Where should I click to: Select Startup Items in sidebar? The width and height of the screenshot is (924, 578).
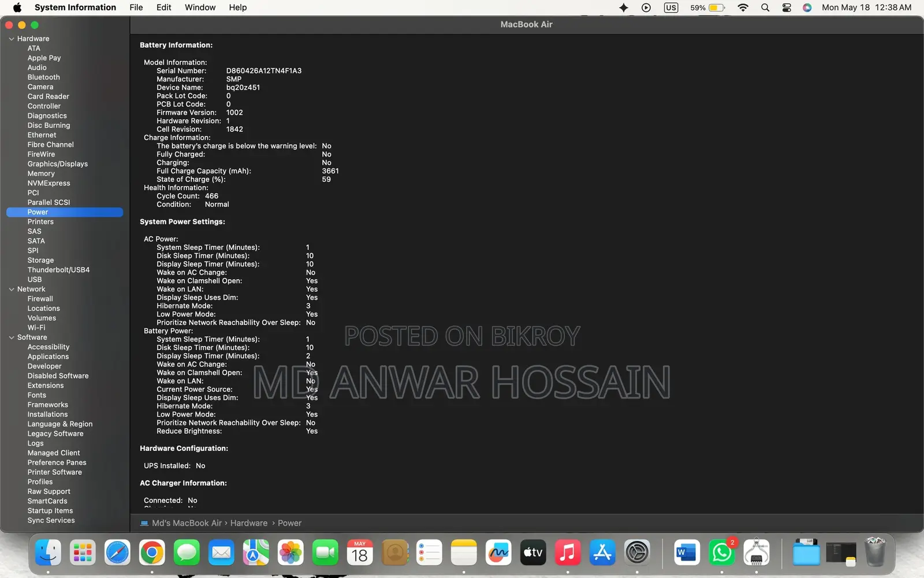(x=50, y=511)
